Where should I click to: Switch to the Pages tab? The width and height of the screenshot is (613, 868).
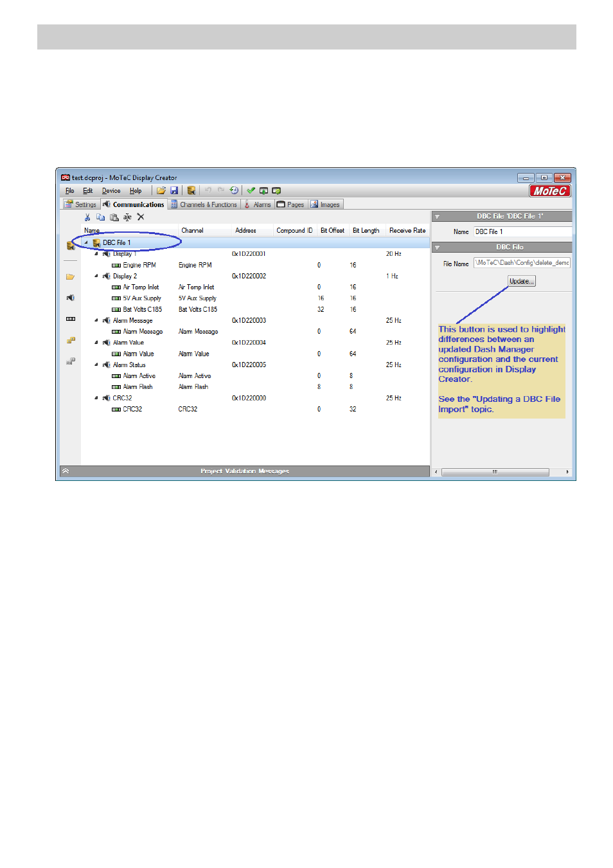[x=291, y=204]
